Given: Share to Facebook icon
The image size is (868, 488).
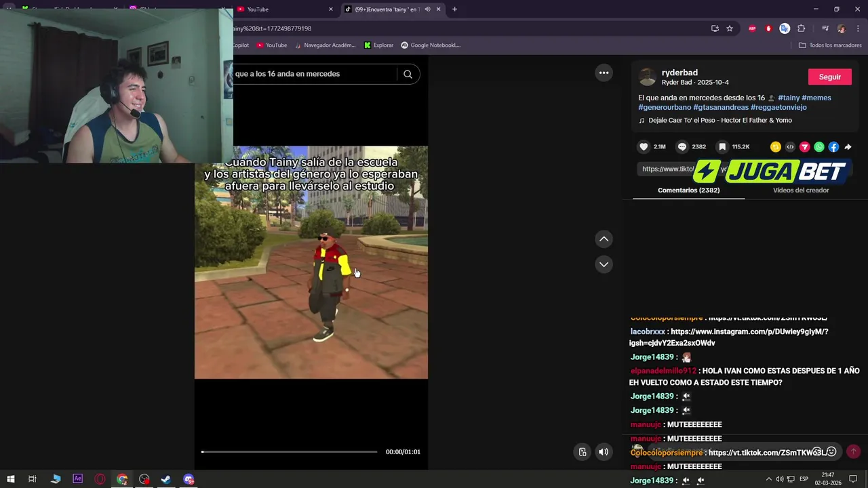Looking at the screenshot, I should pyautogui.click(x=833, y=146).
